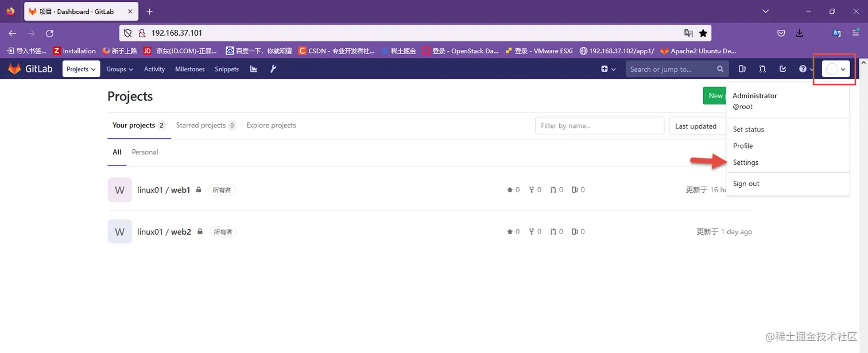Click the New project green button
Screen dimensions: 868x353
click(x=715, y=96)
